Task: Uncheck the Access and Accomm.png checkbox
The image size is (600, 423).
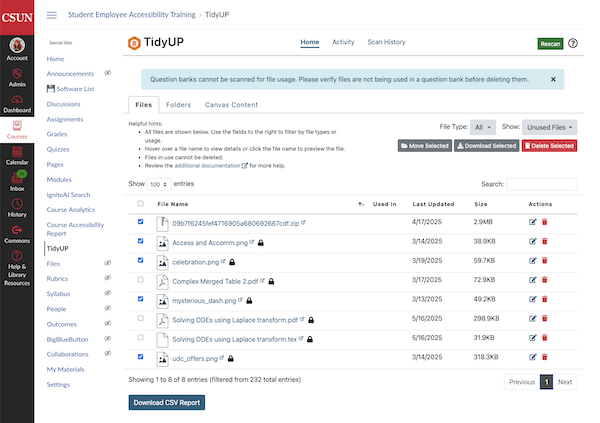Action: click(140, 241)
